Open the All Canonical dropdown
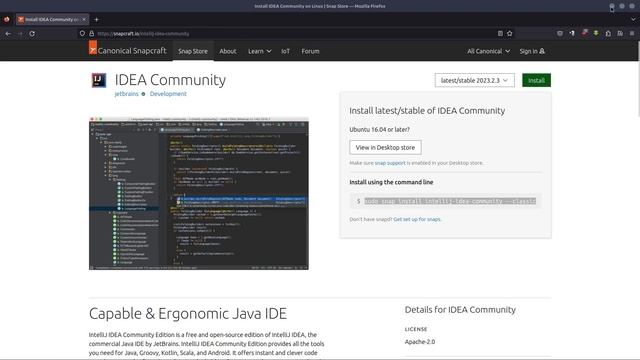 (488, 51)
